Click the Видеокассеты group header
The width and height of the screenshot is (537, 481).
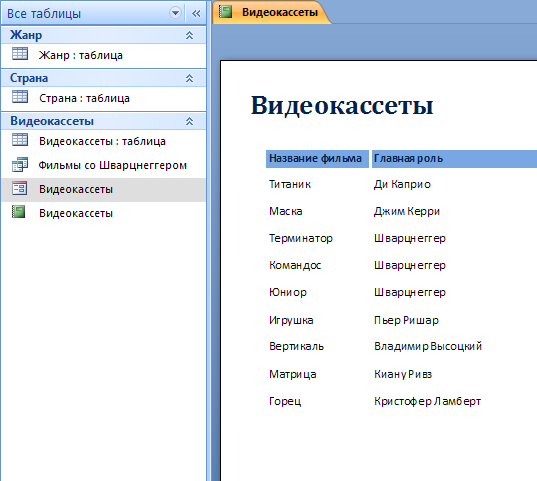click(x=103, y=121)
